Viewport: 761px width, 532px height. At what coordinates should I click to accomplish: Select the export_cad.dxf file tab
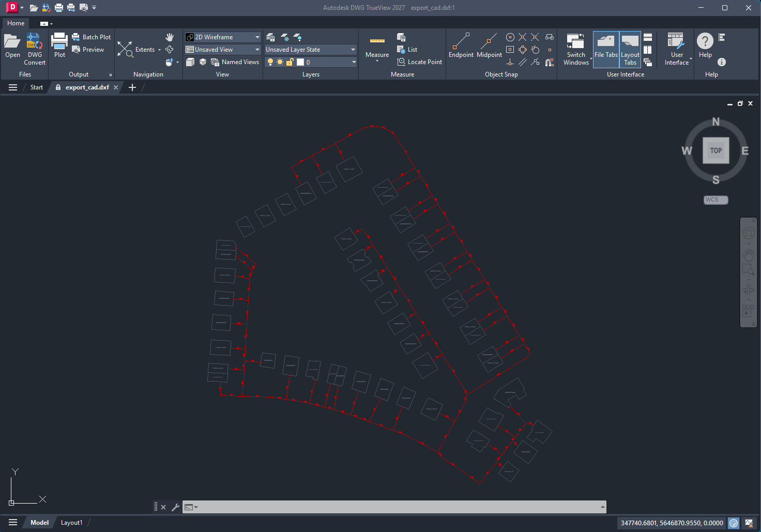[87, 87]
